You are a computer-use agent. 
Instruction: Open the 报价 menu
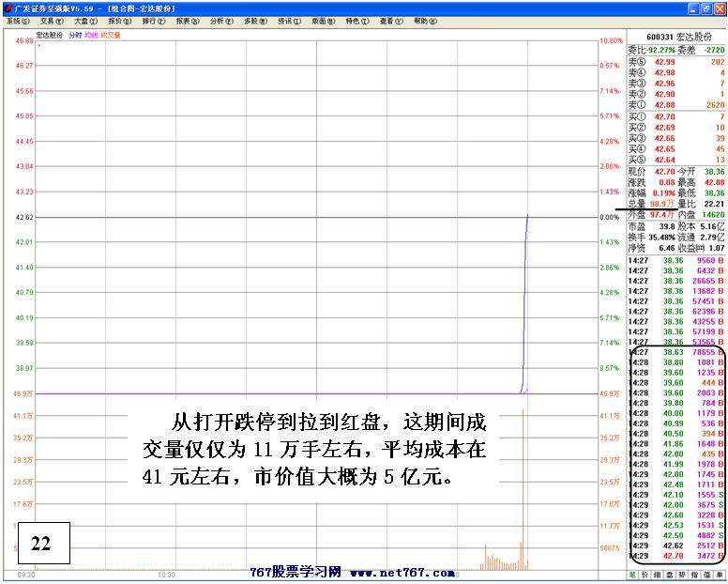[x=120, y=21]
